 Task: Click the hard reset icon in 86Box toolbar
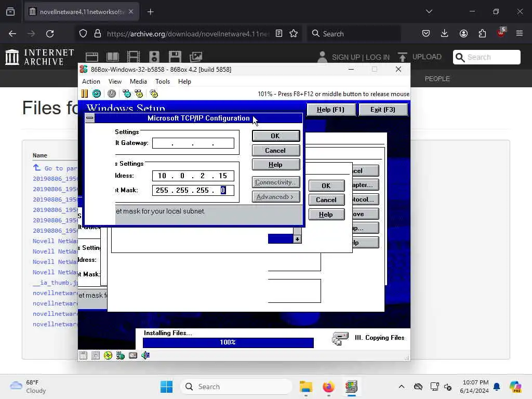coord(97,94)
